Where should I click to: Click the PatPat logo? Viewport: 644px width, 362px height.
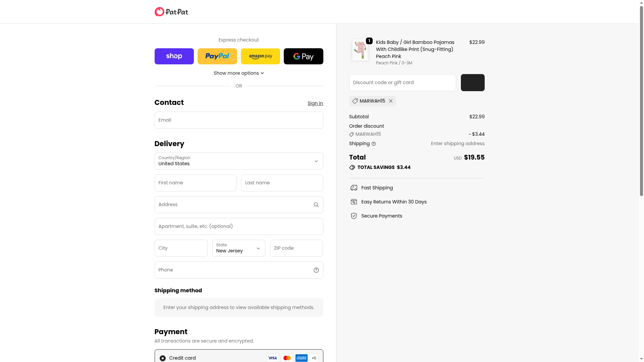click(171, 12)
